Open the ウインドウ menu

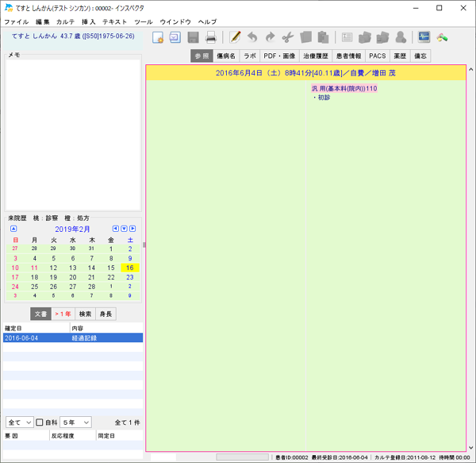[175, 22]
